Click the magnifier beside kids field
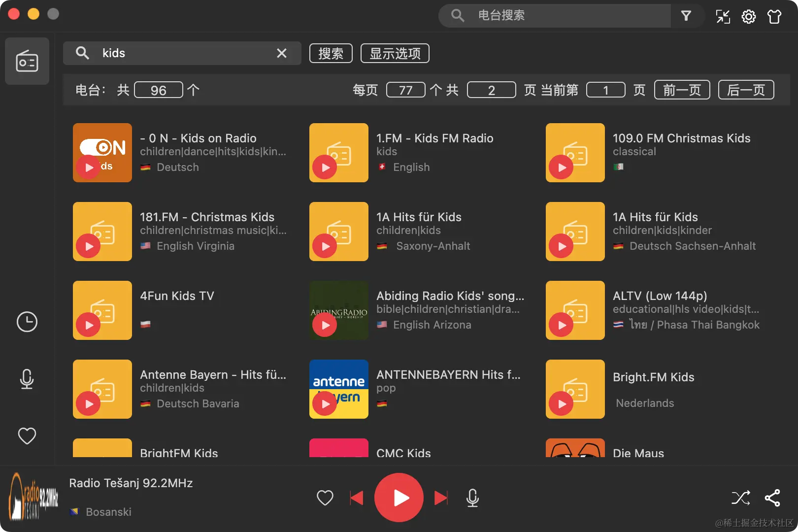 (x=82, y=53)
